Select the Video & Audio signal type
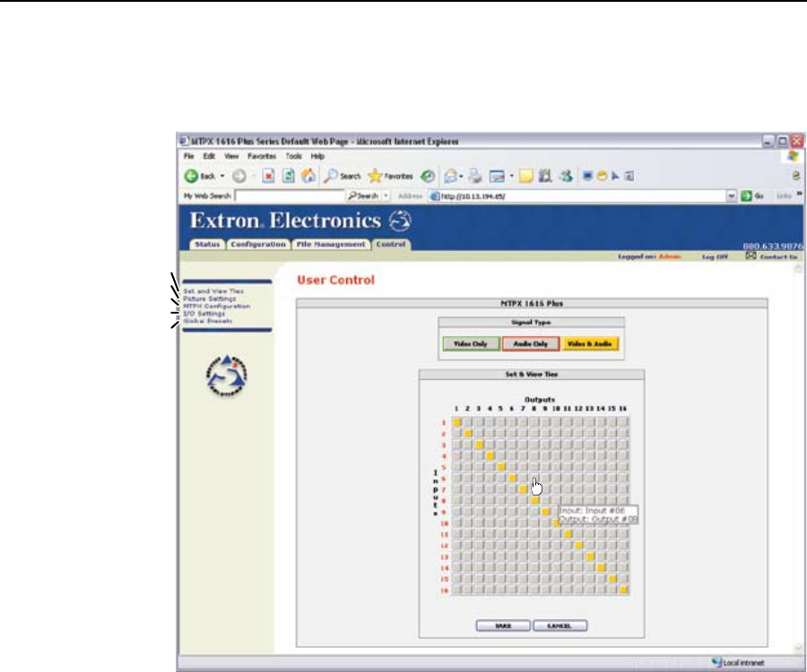This screenshot has width=807, height=672. (590, 343)
